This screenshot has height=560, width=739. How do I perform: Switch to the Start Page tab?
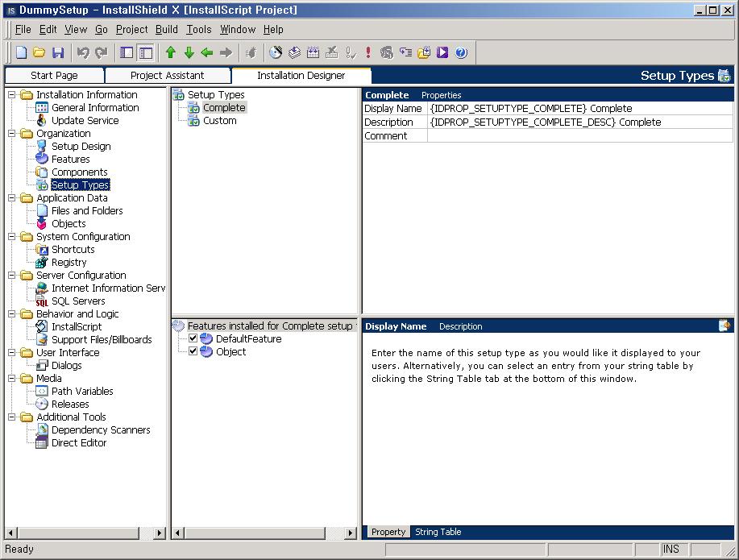pos(54,76)
